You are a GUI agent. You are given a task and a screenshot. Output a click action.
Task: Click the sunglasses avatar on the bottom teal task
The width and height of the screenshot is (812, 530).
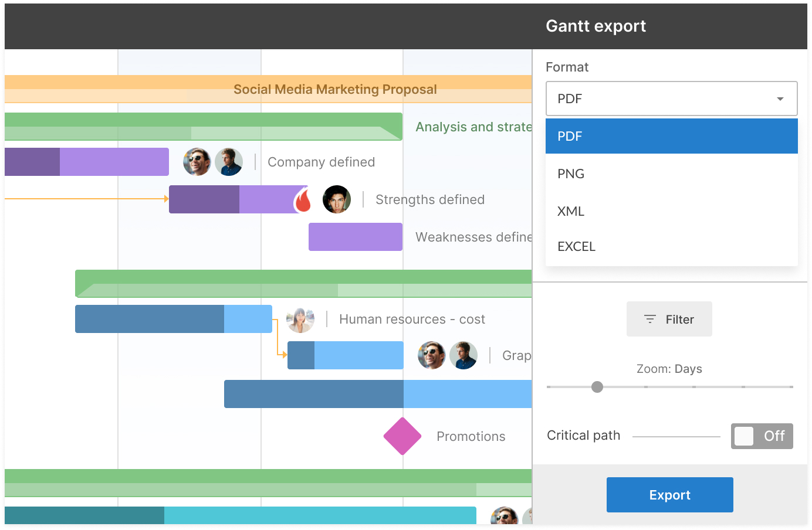pos(505,517)
